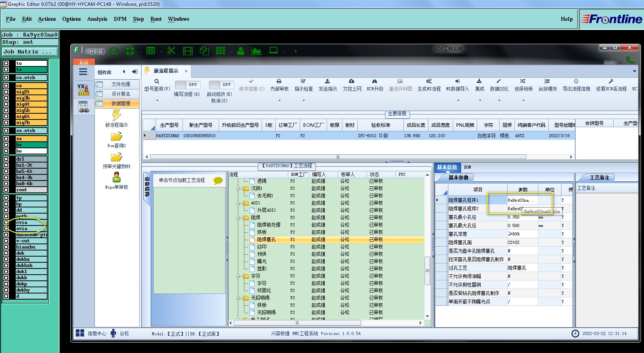Viewport: 644px width, 353px height.
Task: Click the green nine-square grid icon
Action: coord(221,51)
